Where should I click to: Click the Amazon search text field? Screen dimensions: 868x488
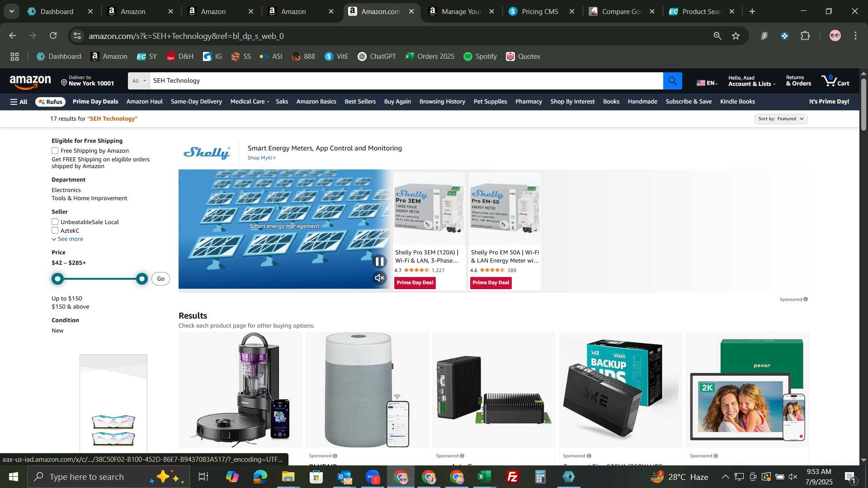coord(406,81)
